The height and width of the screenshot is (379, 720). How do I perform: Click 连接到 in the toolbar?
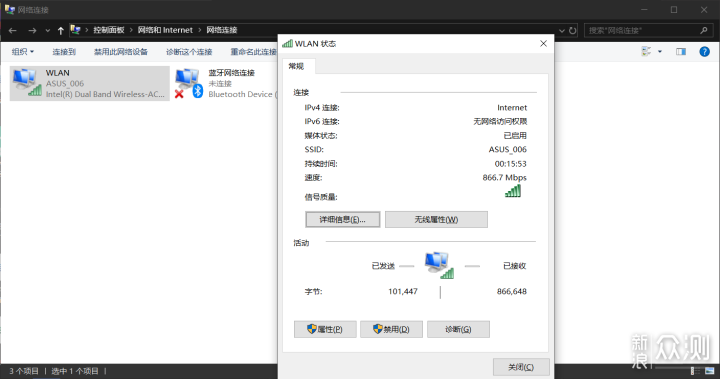64,52
